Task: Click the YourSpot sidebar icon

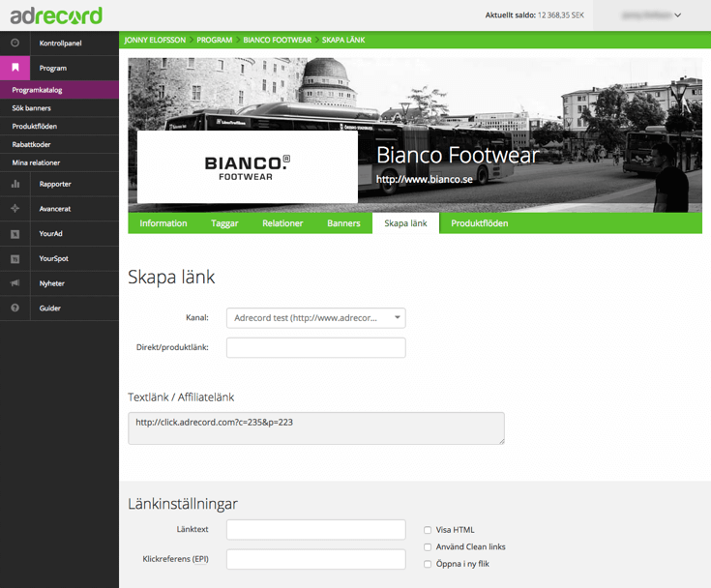Action: tap(15, 258)
